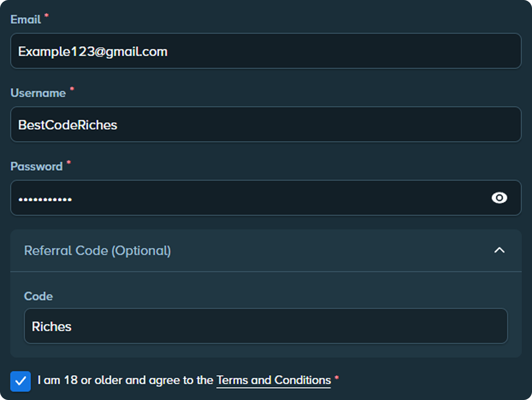Click the Code label above referral input
This screenshot has width=532, height=400.
38,296
